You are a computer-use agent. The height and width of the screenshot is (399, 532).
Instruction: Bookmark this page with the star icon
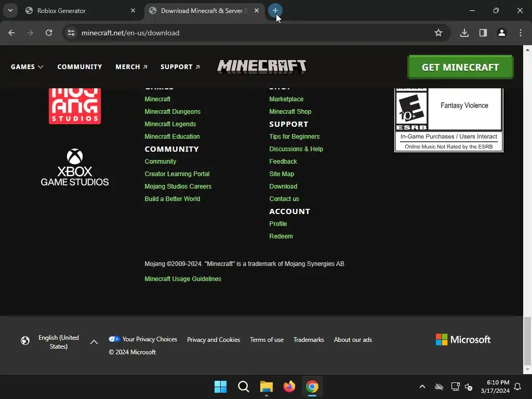tap(438, 33)
